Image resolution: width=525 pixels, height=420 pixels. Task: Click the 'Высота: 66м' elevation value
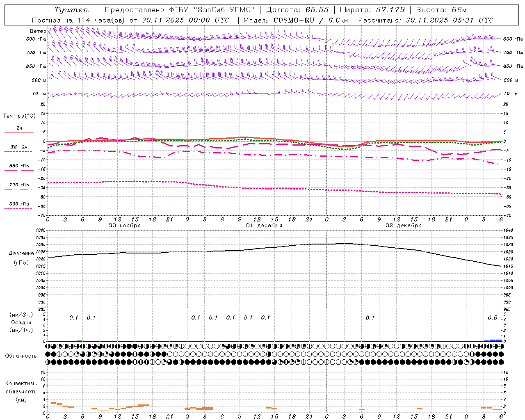pyautogui.click(x=441, y=10)
